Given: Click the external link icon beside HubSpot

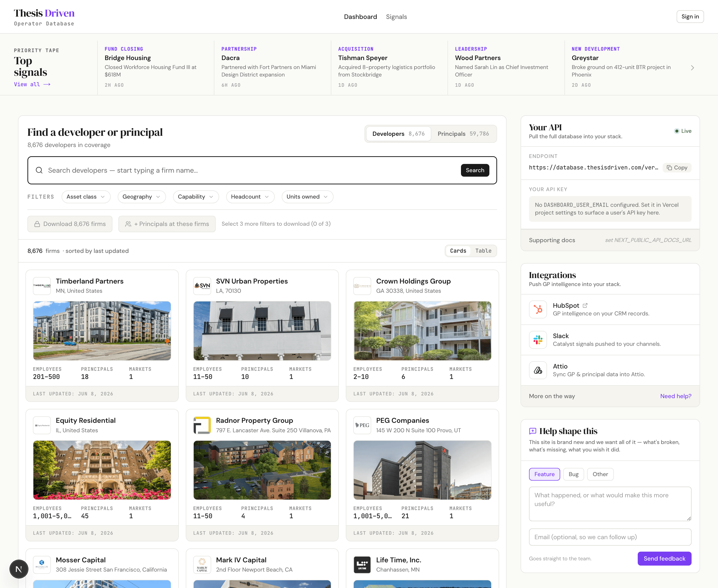Looking at the screenshot, I should click(x=585, y=305).
